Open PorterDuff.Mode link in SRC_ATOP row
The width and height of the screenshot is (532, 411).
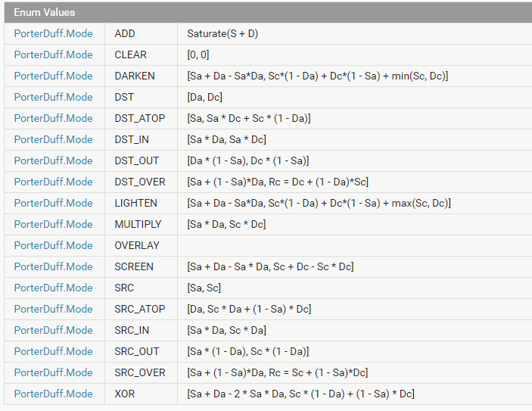[53, 309]
